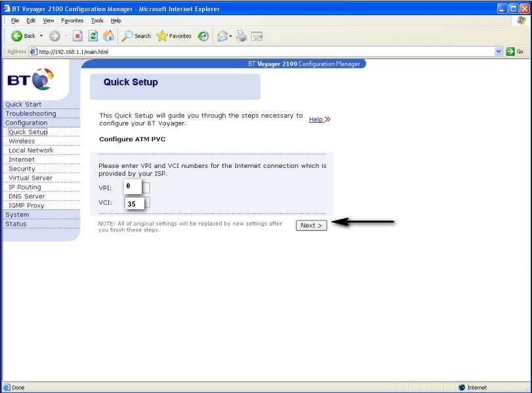Viewport: 532px width, 393px height.
Task: Select Quick Setup in the sidebar
Action: coord(28,132)
